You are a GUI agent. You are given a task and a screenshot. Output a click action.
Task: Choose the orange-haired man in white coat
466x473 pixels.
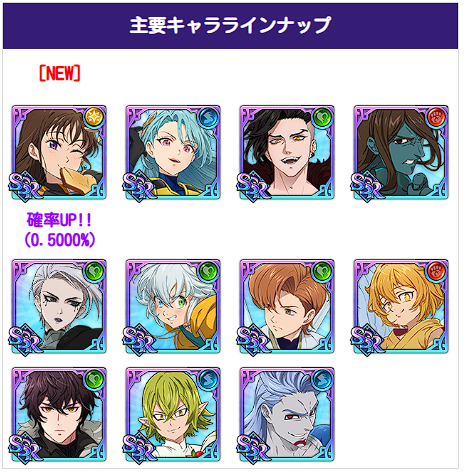[x=287, y=307]
